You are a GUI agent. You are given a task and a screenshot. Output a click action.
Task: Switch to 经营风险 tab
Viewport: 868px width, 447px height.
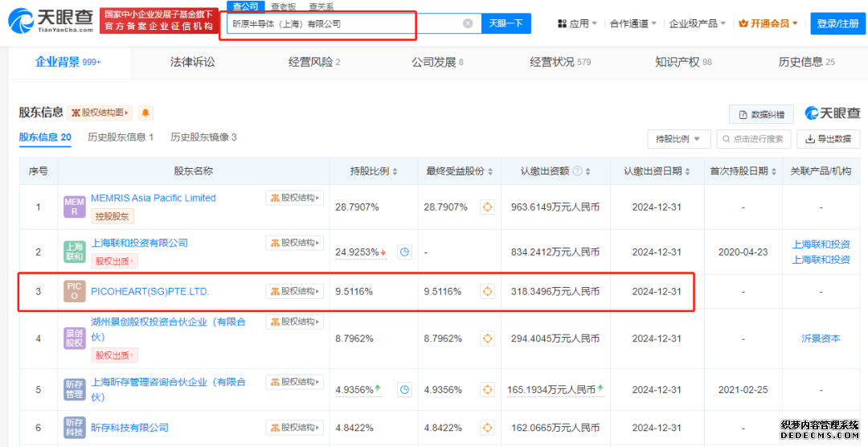click(x=314, y=62)
